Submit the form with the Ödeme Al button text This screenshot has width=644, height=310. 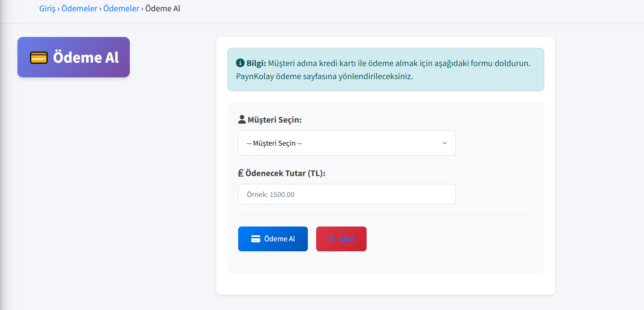pyautogui.click(x=279, y=239)
